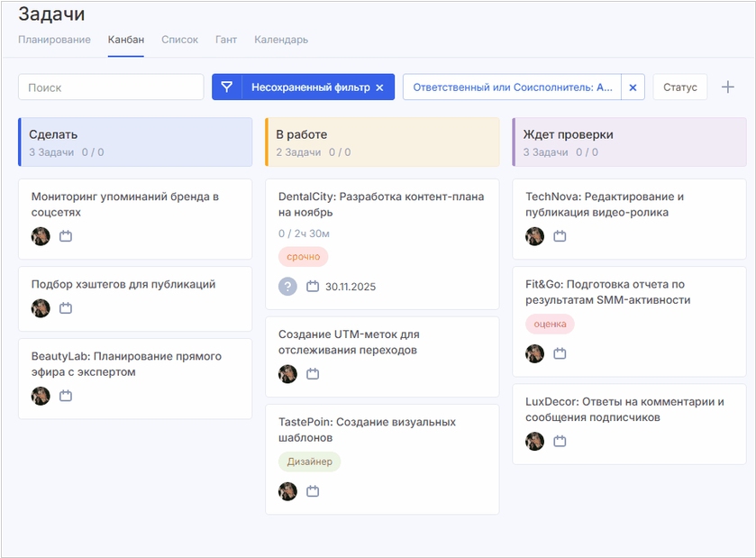Open calendar icon on Создание UTM-меток card
Image resolution: width=756 pixels, height=558 pixels.
pos(313,374)
